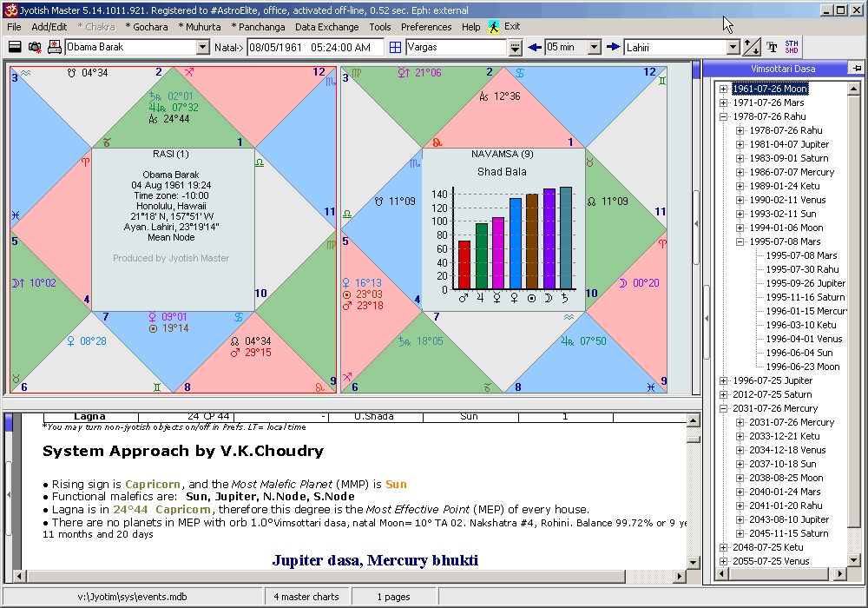The image size is (868, 608).
Task: Click the 1 pages button
Action: [x=393, y=596]
